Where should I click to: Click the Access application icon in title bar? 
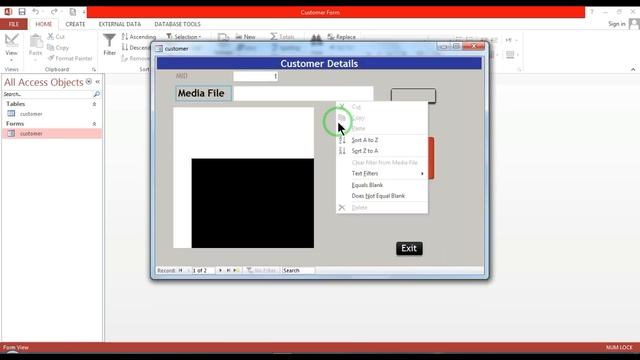(x=8, y=12)
